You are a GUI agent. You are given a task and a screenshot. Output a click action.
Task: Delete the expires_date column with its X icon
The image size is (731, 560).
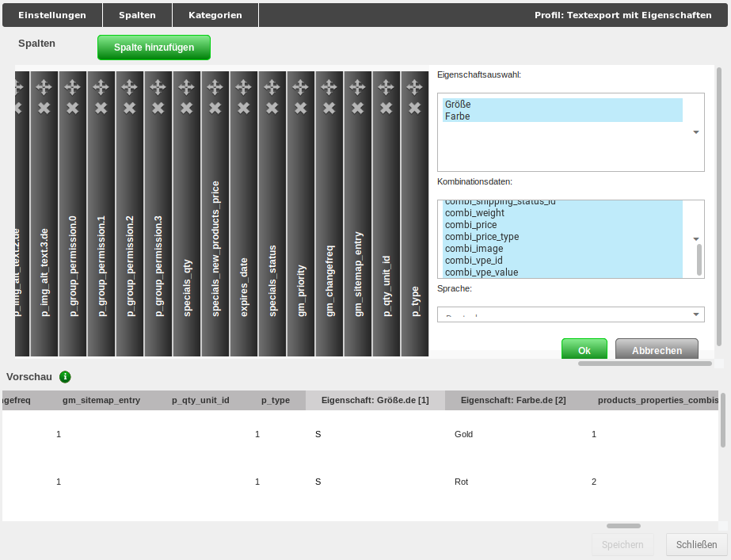click(243, 107)
